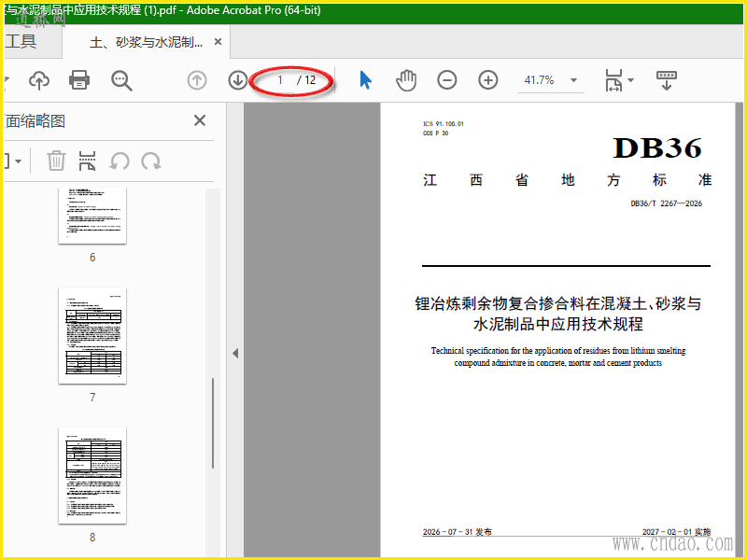Zoom in with plus button
The height and width of the screenshot is (560, 747).
(487, 80)
